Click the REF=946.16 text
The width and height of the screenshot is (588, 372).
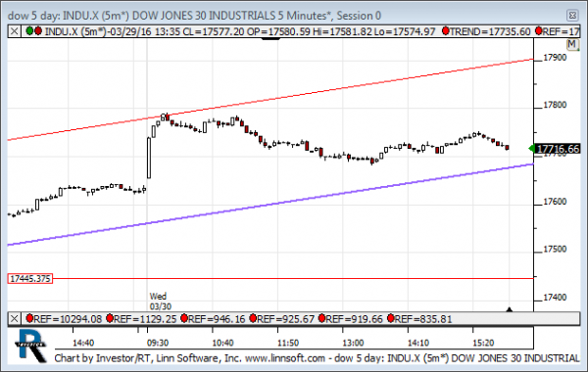217,319
